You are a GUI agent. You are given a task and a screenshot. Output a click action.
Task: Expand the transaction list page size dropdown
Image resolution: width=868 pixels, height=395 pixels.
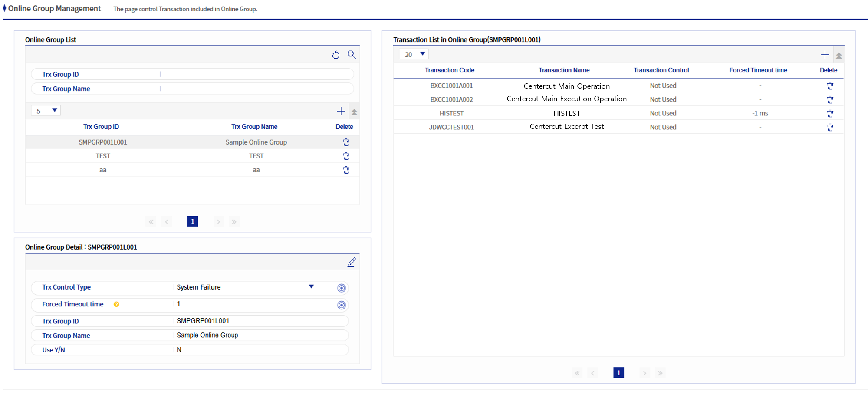[414, 54]
